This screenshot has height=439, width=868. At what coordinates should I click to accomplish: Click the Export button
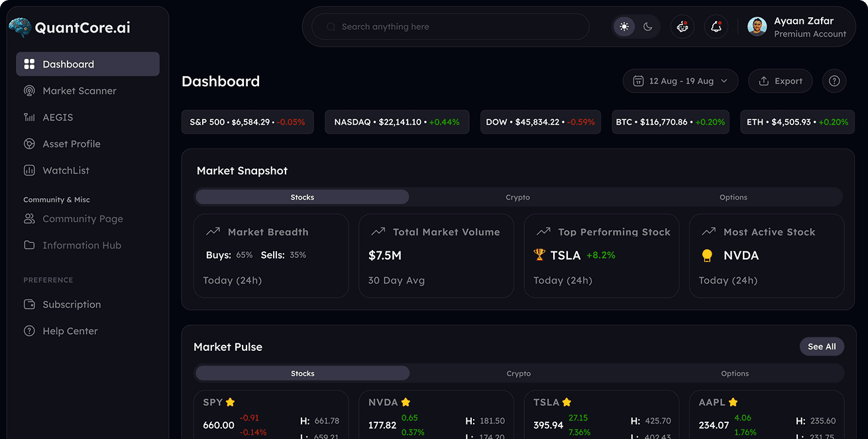(780, 81)
